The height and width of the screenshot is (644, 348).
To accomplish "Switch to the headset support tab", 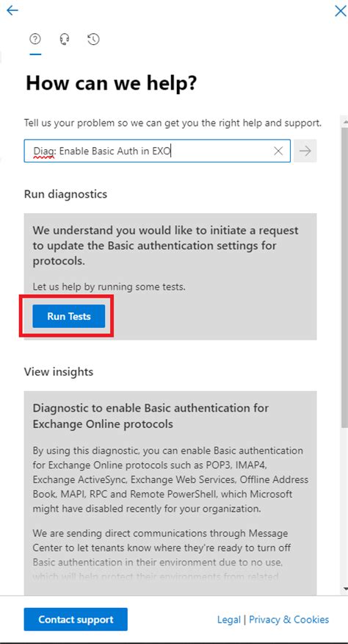I will point(65,39).
